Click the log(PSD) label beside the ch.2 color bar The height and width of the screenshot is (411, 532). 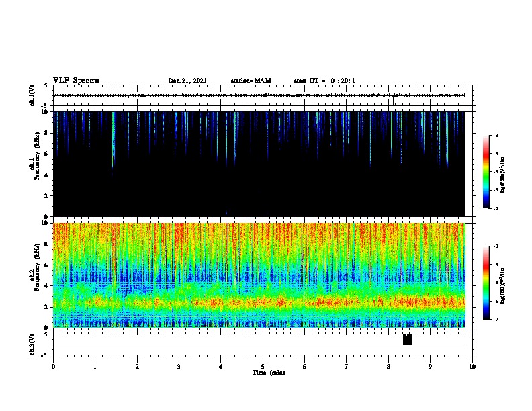[x=503, y=285]
